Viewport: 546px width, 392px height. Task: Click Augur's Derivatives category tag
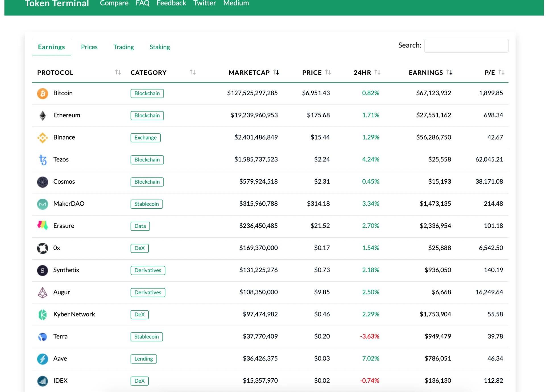tap(148, 293)
